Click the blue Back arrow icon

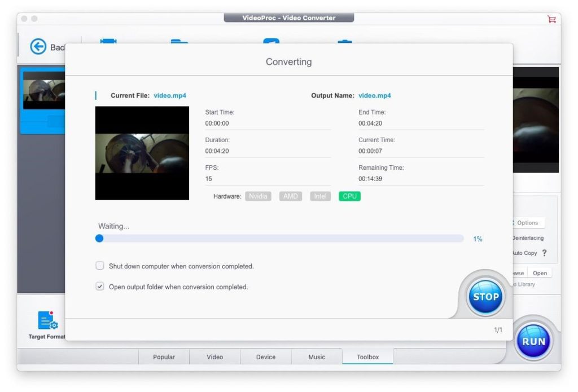click(x=38, y=47)
